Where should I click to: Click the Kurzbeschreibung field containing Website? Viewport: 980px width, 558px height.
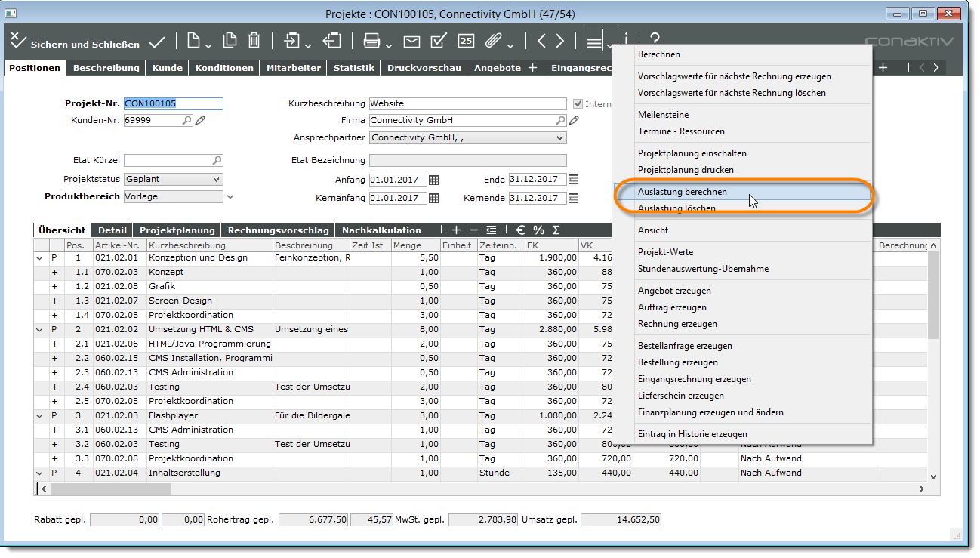(x=467, y=104)
